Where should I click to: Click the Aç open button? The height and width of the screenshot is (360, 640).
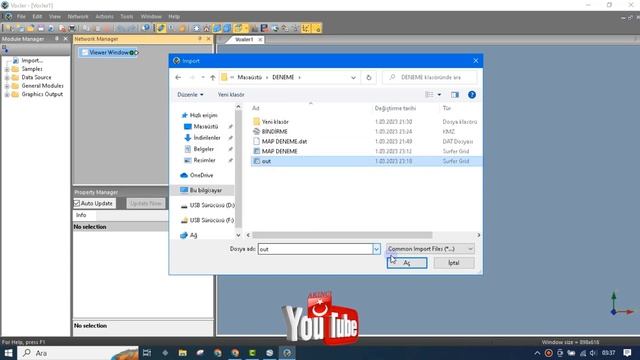pyautogui.click(x=407, y=263)
